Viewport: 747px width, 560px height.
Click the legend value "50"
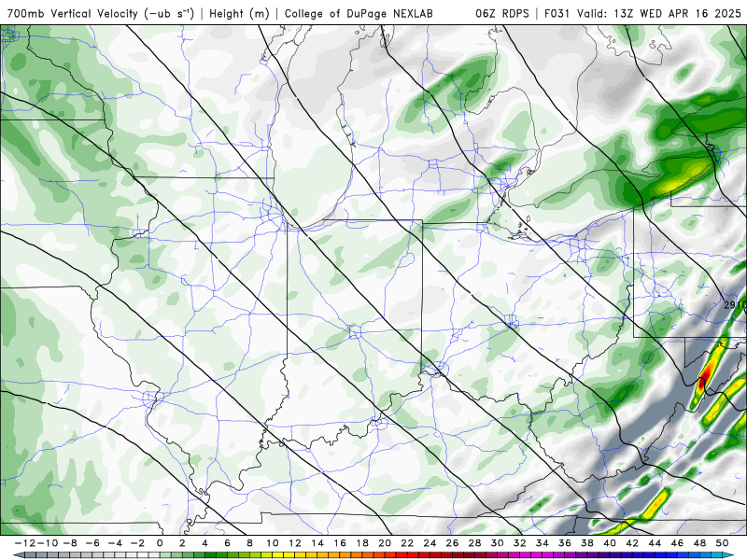point(722,543)
